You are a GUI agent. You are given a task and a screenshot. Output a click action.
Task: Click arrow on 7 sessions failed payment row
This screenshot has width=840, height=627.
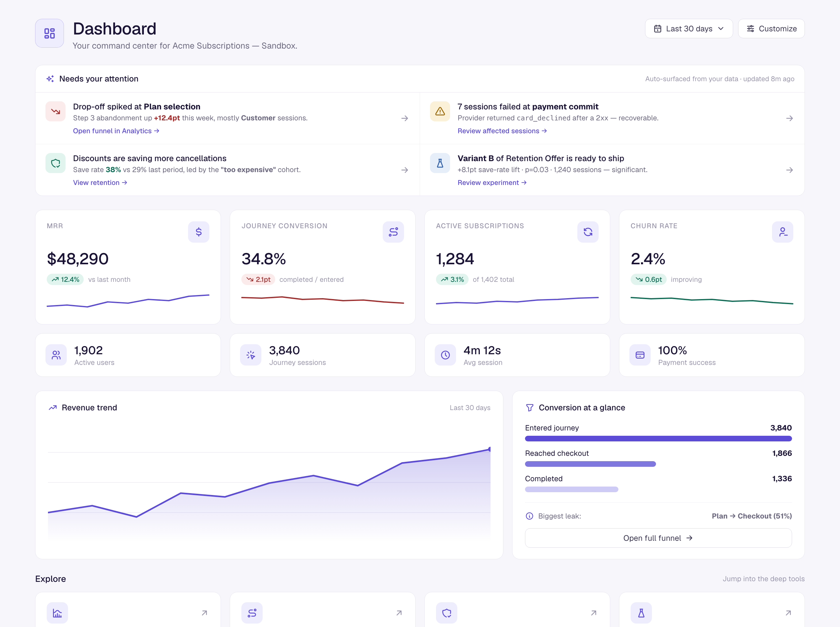tap(789, 119)
